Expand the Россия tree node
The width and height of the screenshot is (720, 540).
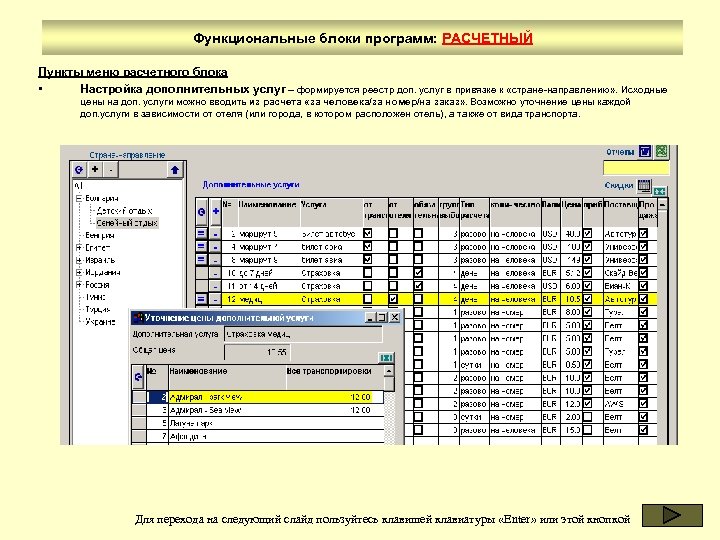tap(79, 285)
